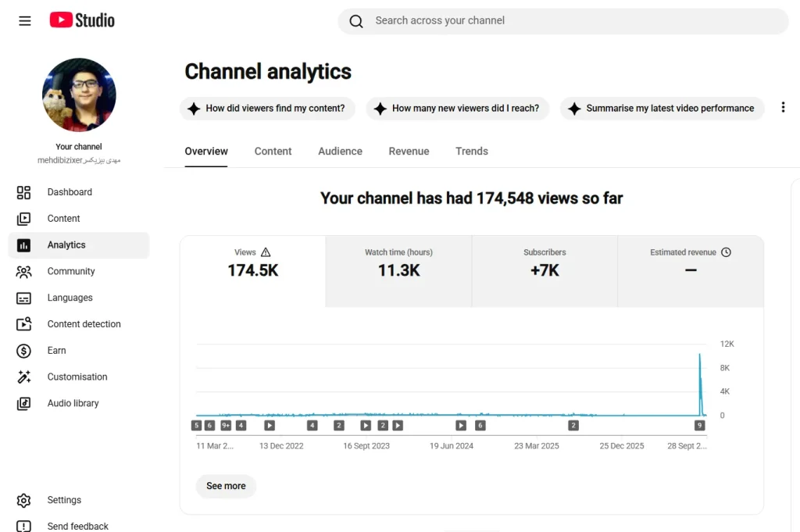Open the Earn section

pyautogui.click(x=79, y=351)
